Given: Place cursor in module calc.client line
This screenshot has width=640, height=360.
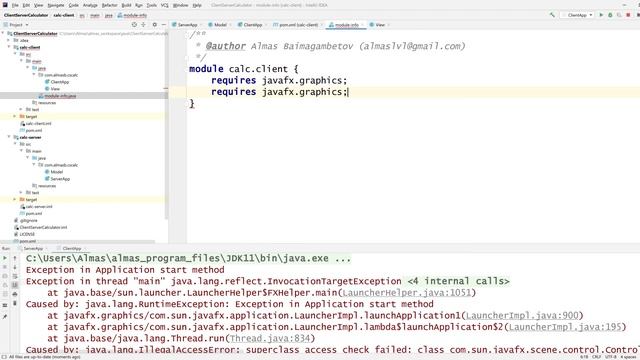Looking at the screenshot, I should tap(244, 69).
